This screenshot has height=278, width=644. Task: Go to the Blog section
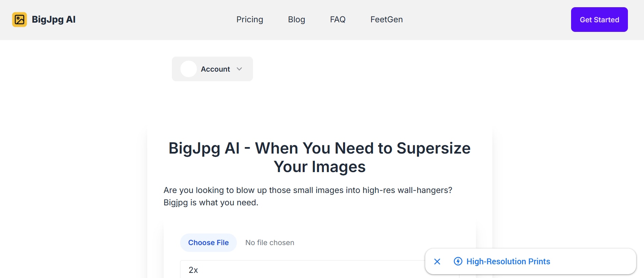[x=296, y=20]
